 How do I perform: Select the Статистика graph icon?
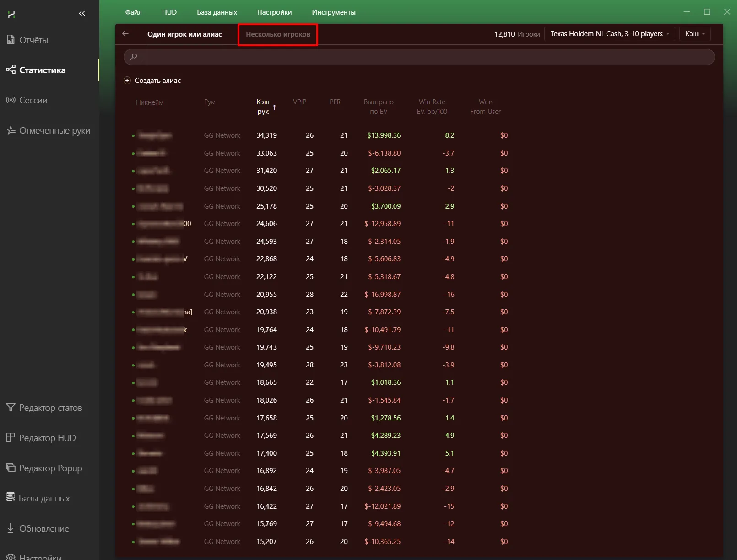click(11, 70)
